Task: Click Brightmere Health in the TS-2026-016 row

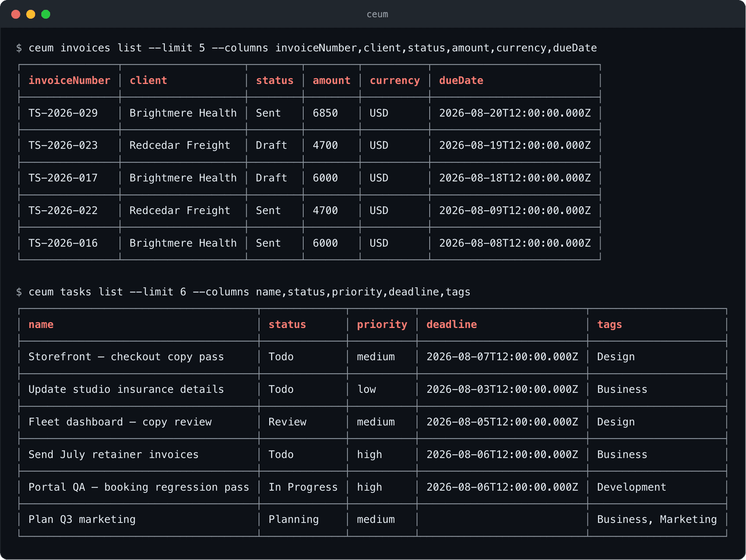Action: (x=183, y=243)
